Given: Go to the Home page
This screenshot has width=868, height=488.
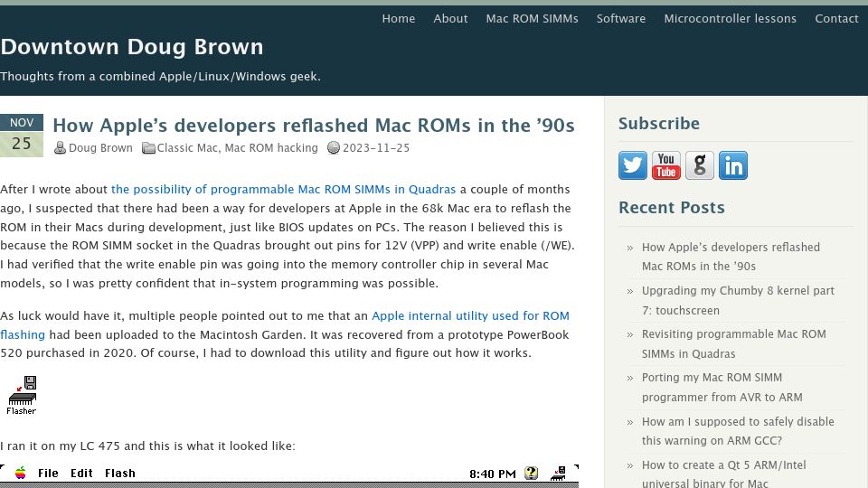Looking at the screenshot, I should 399,19.
